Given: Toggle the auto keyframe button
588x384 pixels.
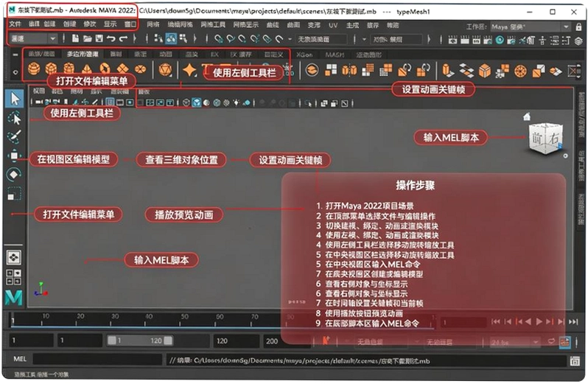Looking at the screenshot, I should pos(564,342).
